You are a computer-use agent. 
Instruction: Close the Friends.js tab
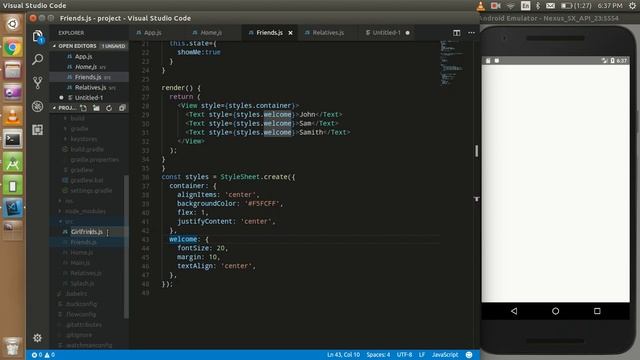click(x=290, y=33)
